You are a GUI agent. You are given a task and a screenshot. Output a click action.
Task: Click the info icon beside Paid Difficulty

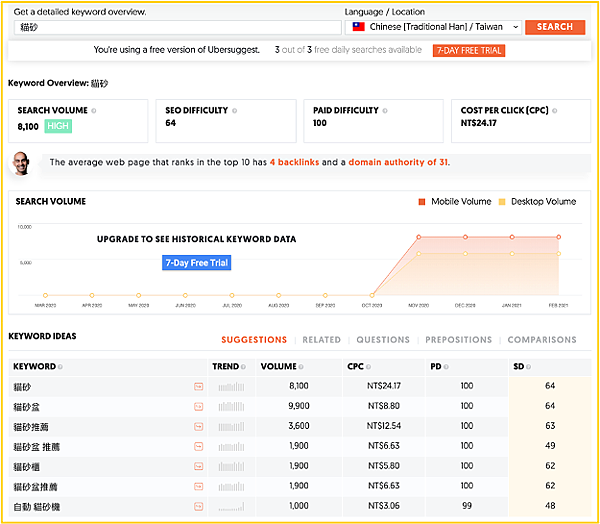tap(385, 110)
